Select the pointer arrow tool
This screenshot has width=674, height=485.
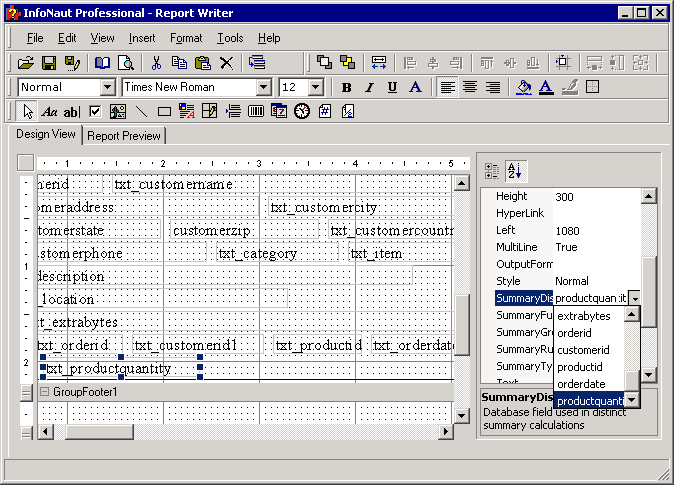(28, 112)
